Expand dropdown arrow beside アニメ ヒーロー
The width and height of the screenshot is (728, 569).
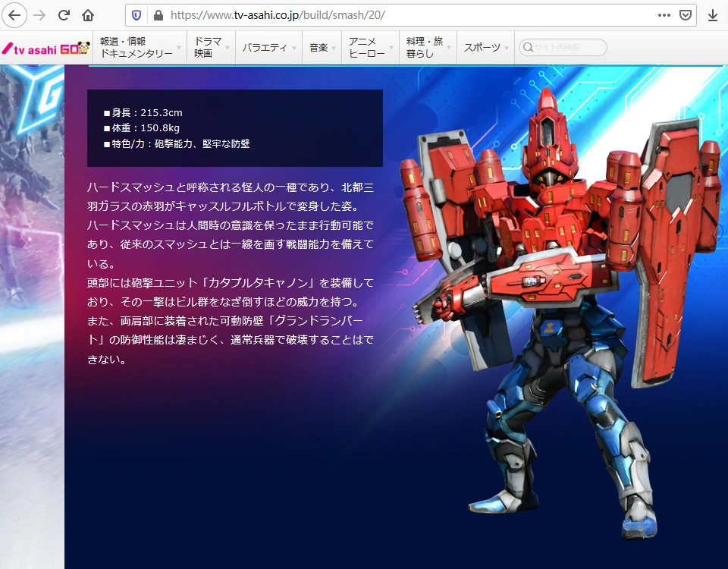click(391, 48)
